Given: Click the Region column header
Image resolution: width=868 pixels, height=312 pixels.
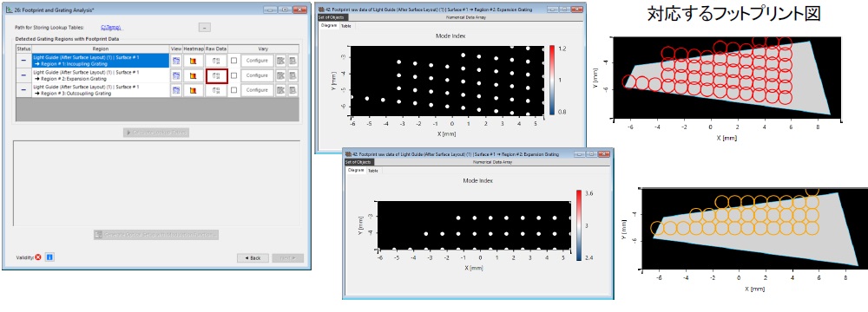Looking at the screenshot, I should click(100, 49).
